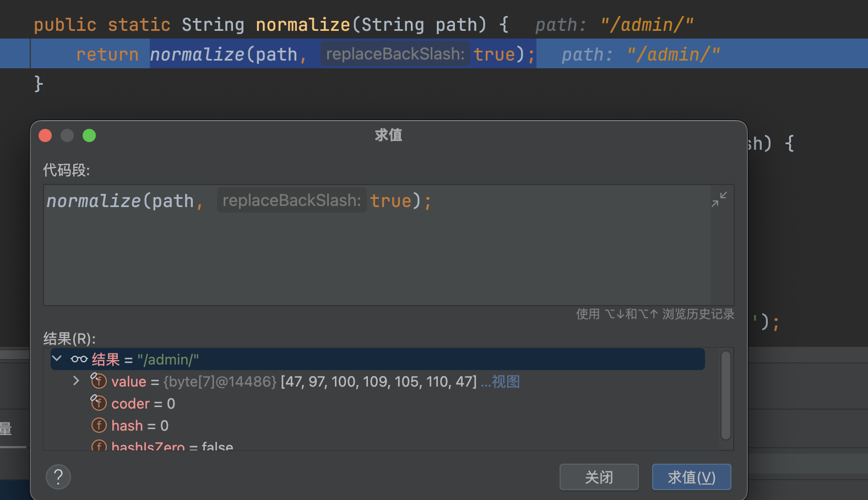Expand the value byte array node
Viewport: 868px width, 500px height.
point(76,381)
